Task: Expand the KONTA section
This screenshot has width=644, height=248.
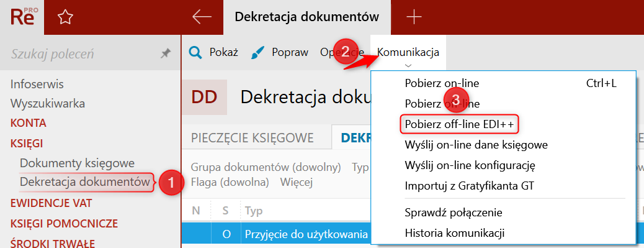Action: click(29, 123)
